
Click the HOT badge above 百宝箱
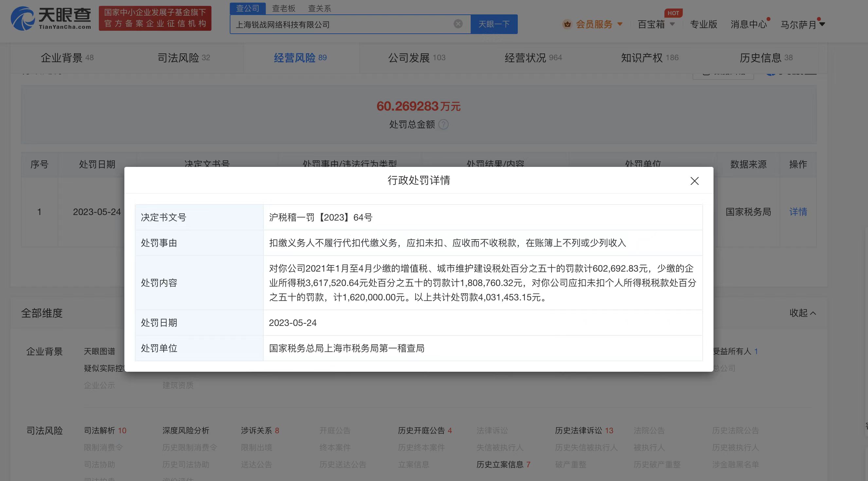click(673, 13)
